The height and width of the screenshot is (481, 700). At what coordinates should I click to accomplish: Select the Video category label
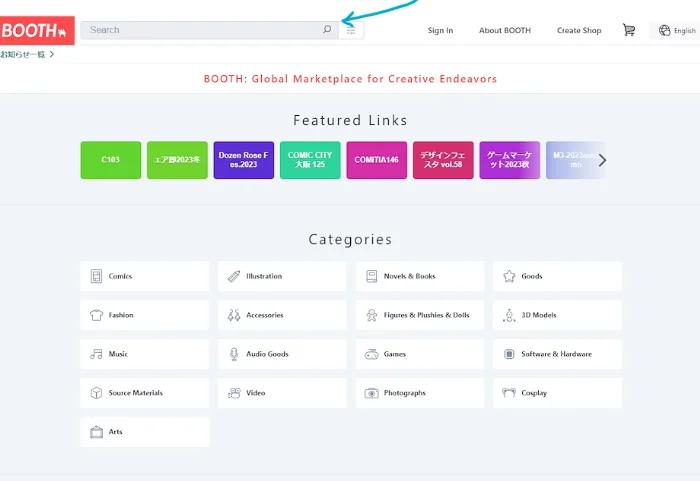tap(256, 393)
